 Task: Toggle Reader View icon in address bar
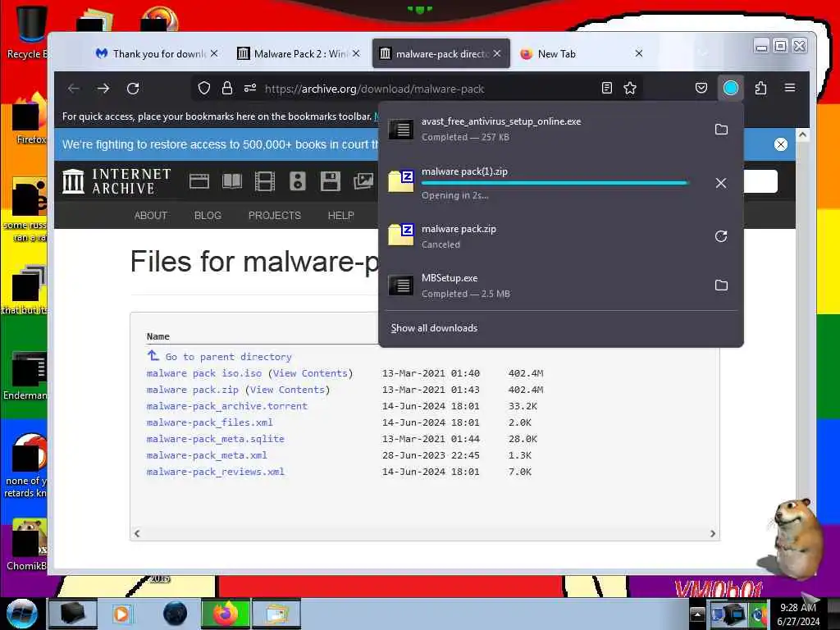[x=606, y=89]
